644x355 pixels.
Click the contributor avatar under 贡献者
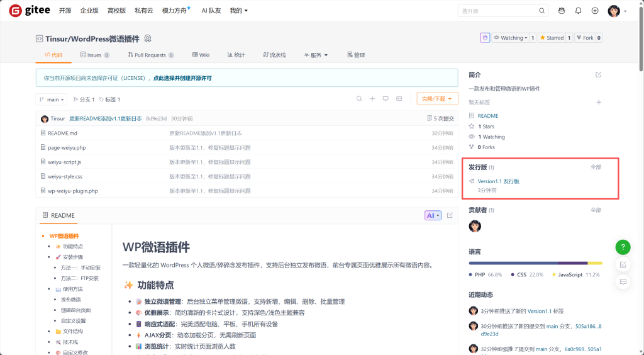475,226
